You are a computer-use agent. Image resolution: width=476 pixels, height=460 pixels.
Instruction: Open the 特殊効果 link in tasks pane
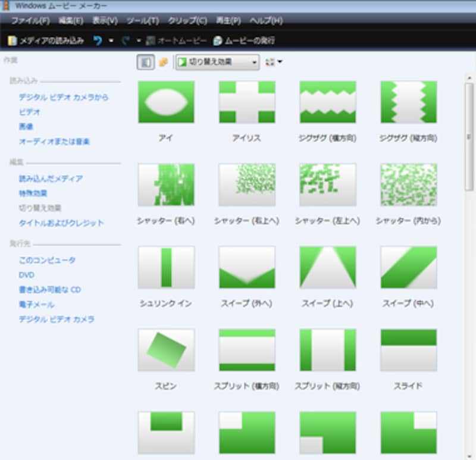[x=33, y=193]
